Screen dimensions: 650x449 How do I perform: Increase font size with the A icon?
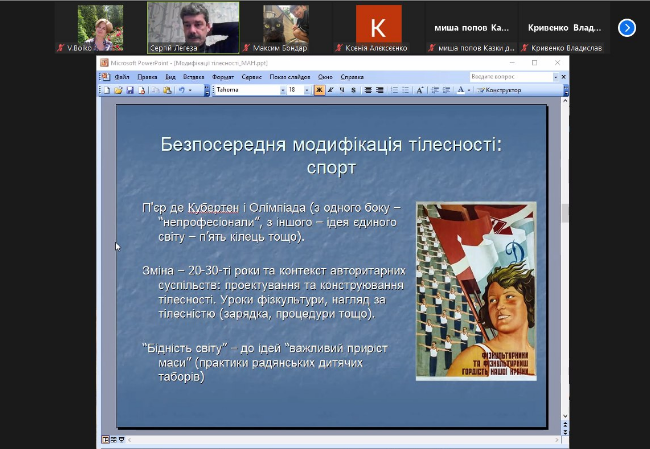[x=420, y=90]
